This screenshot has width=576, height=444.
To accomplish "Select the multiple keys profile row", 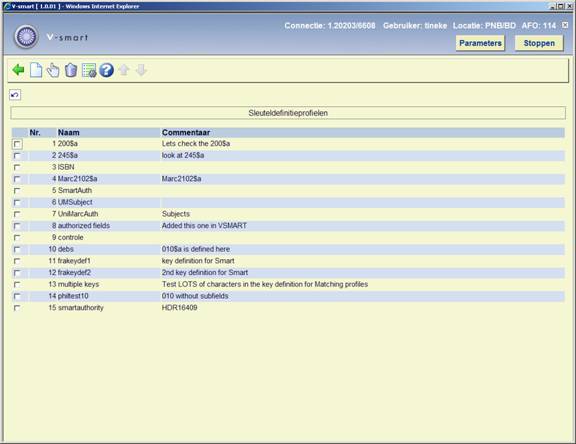I will pos(288,284).
